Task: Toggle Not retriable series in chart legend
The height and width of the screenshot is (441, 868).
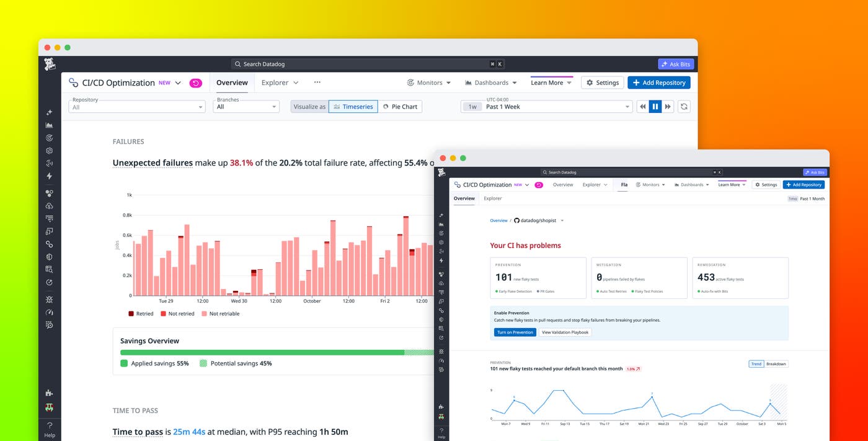Action: tap(220, 314)
